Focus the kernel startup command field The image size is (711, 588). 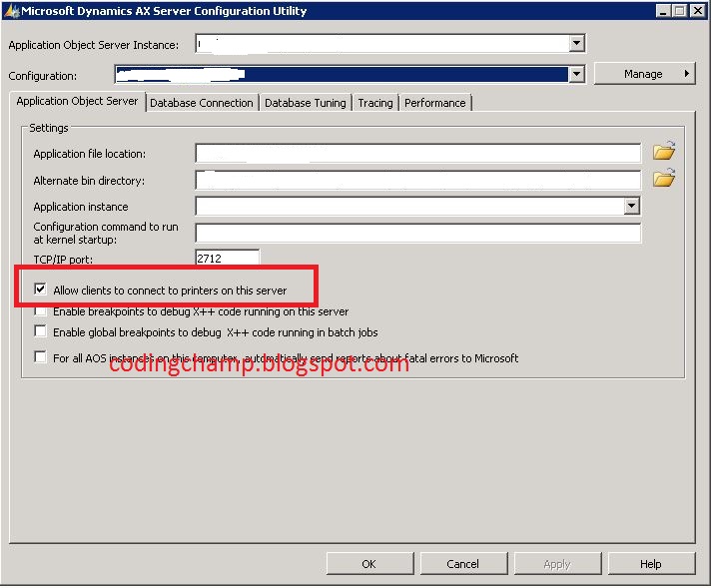[x=418, y=233]
